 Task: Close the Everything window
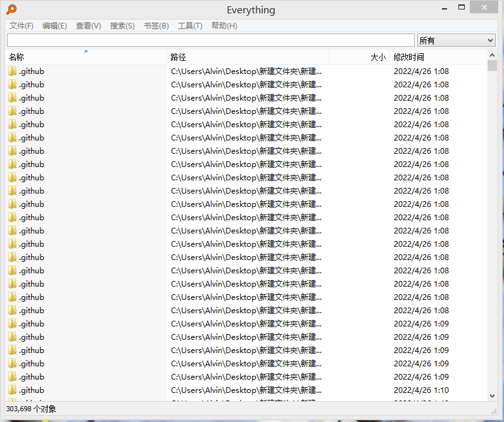coord(484,7)
